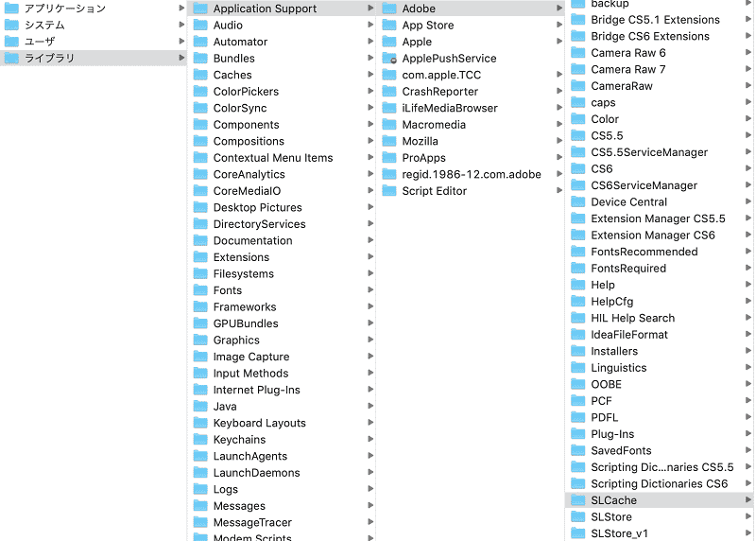Expand the CS6ServiceManager disclosure arrow
The height and width of the screenshot is (541, 756).
(x=747, y=184)
